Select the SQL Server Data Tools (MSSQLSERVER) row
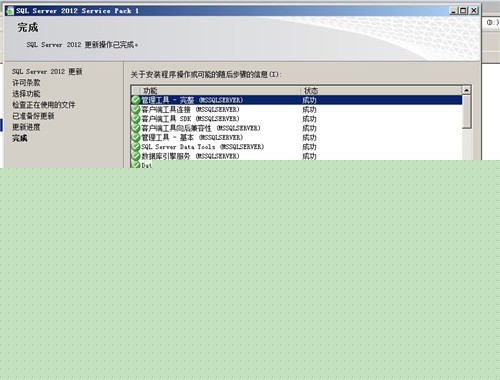The image size is (500, 380). (297, 147)
